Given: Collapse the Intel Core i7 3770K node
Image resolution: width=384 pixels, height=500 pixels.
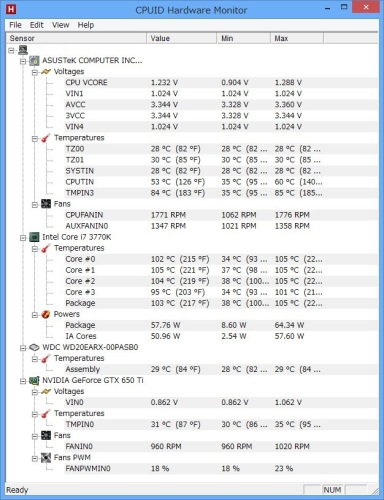Looking at the screenshot, I should point(23,238).
